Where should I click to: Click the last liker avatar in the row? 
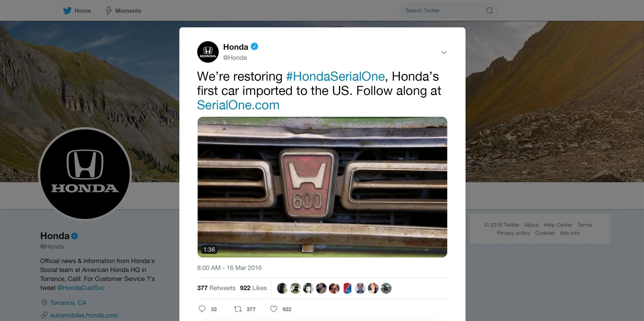386,288
